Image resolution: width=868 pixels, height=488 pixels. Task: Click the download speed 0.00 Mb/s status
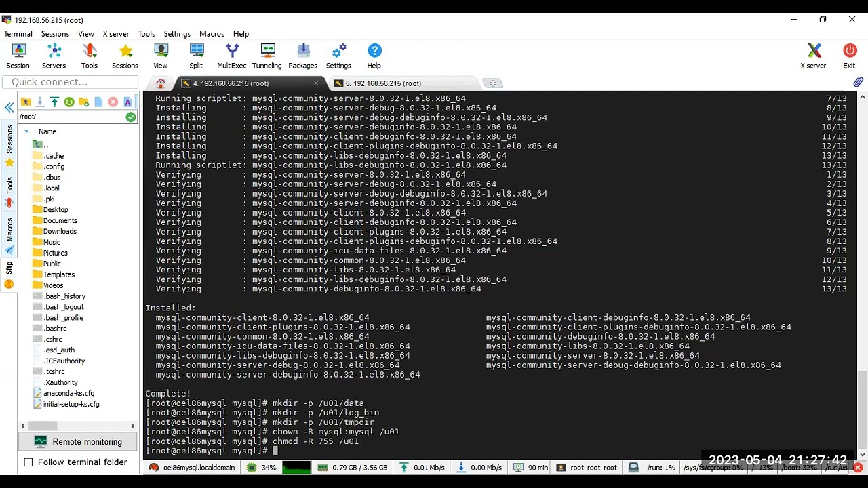(x=479, y=468)
